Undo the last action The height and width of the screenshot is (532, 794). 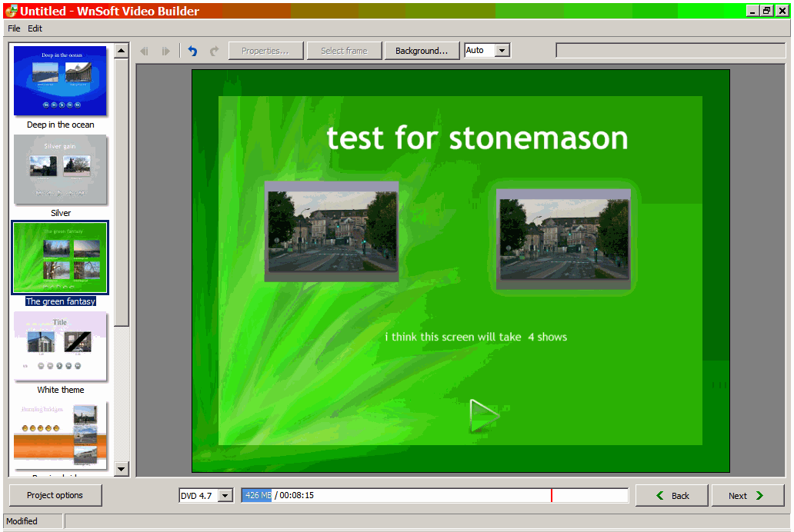193,52
